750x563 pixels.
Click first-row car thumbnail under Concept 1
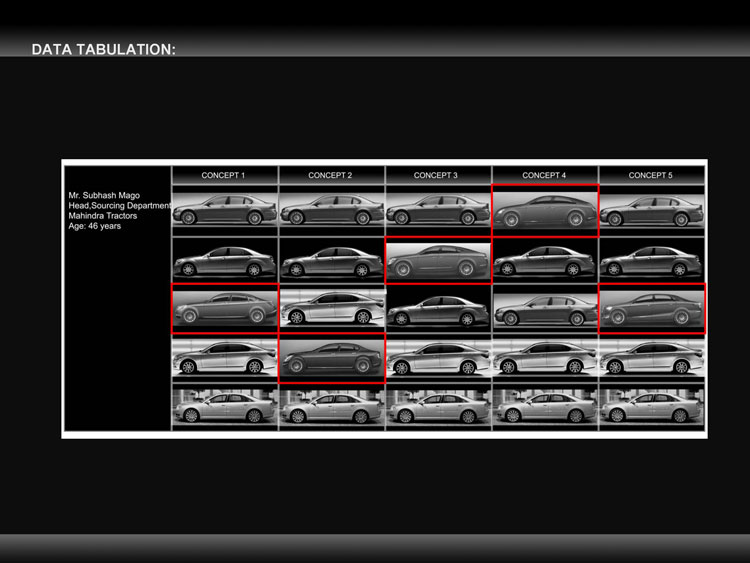coord(225,211)
